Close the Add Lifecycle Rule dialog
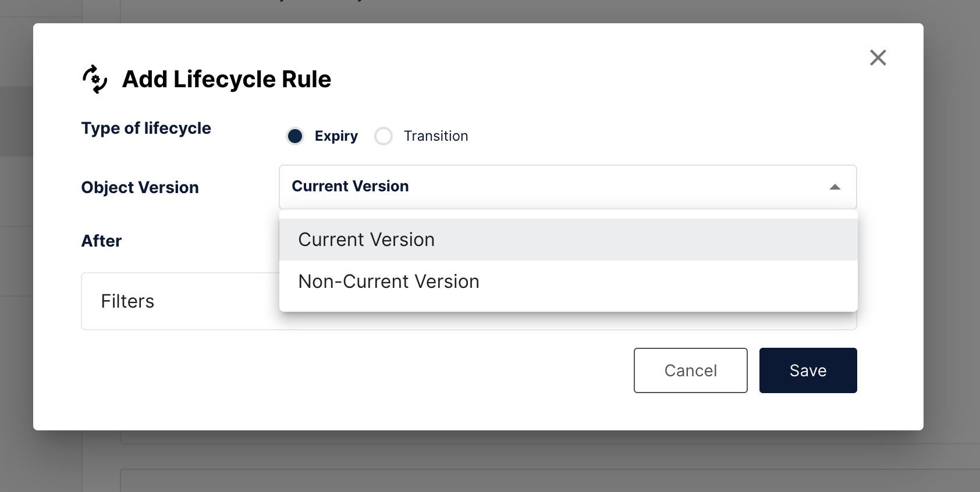Viewport: 980px width, 492px height. (x=878, y=58)
